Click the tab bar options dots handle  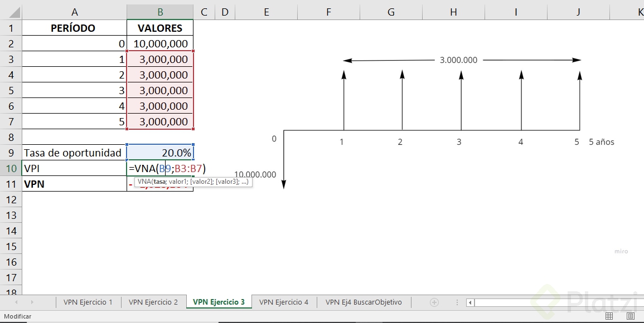(x=457, y=302)
